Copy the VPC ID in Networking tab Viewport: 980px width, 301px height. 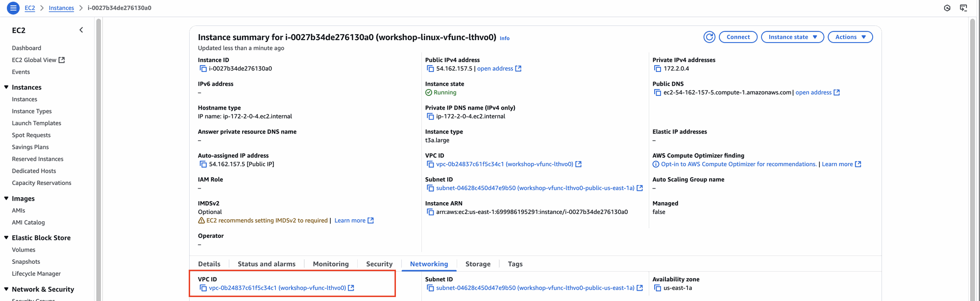point(203,288)
